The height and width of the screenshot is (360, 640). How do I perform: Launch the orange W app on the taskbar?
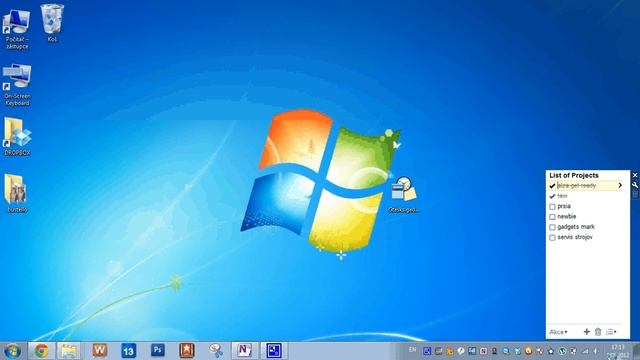point(100,350)
